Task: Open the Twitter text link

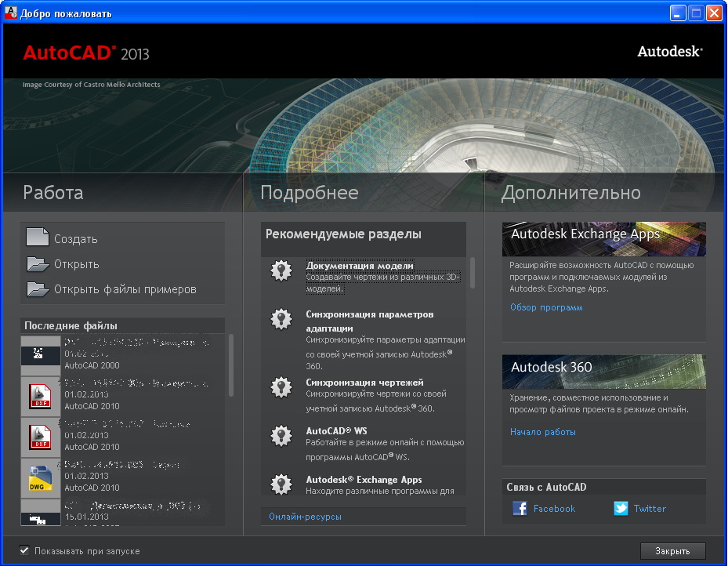Action: [x=650, y=509]
